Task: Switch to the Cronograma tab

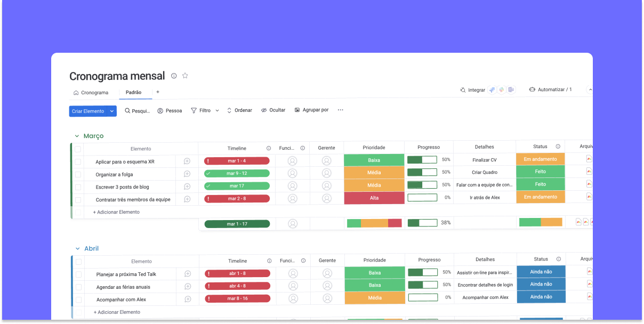Action: point(91,93)
